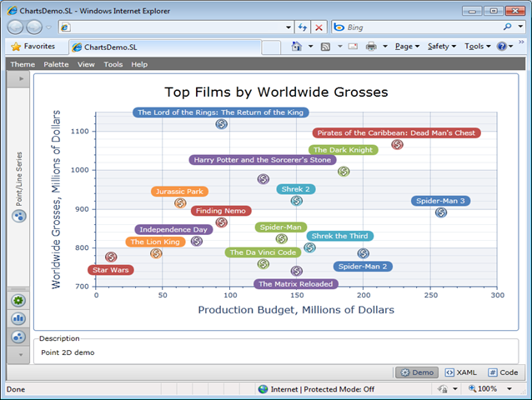Expand the address bar URL dropdown
532x400 pixels.
(289, 27)
